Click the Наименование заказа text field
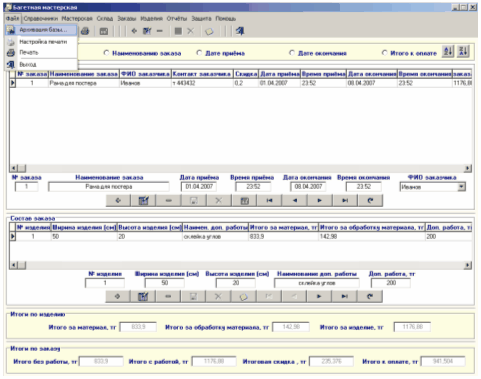 pos(109,187)
